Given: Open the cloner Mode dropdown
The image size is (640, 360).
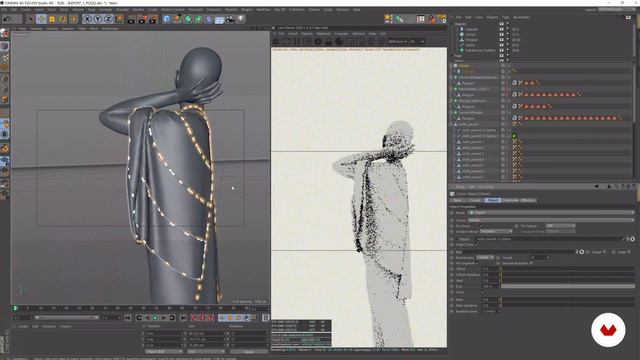Looking at the screenshot, I should point(551,213).
